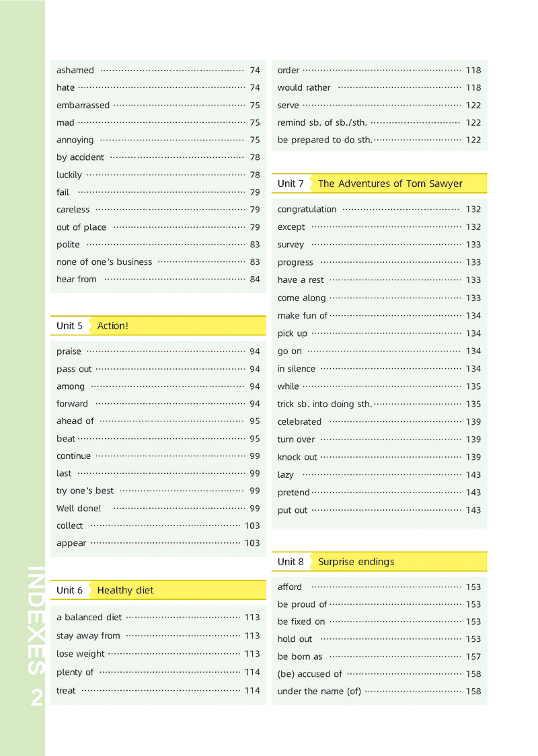This screenshot has width=538, height=756.
Task: Click the 'none of one's business' entry
Action: coord(104,262)
